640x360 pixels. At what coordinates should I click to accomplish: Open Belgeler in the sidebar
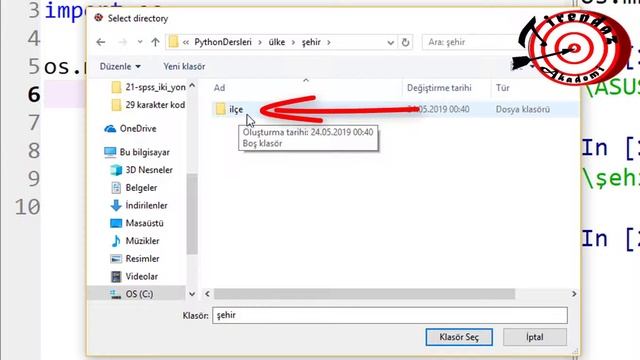[134, 188]
